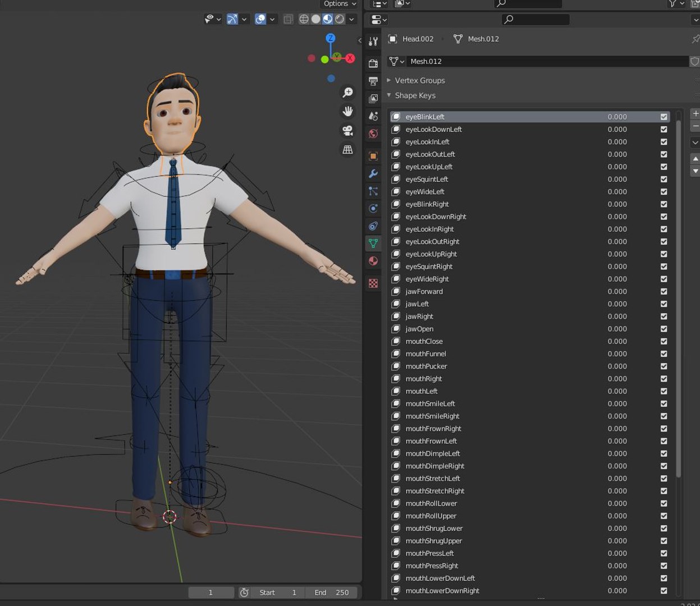
Task: Click the shape key list scrollbar
Action: [x=678, y=297]
